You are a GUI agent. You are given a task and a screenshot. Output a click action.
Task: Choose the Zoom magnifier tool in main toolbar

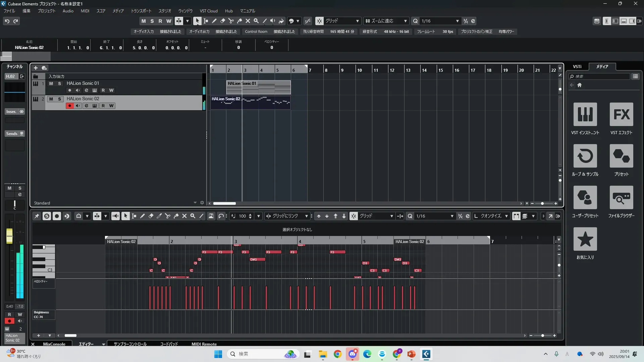[256, 21]
